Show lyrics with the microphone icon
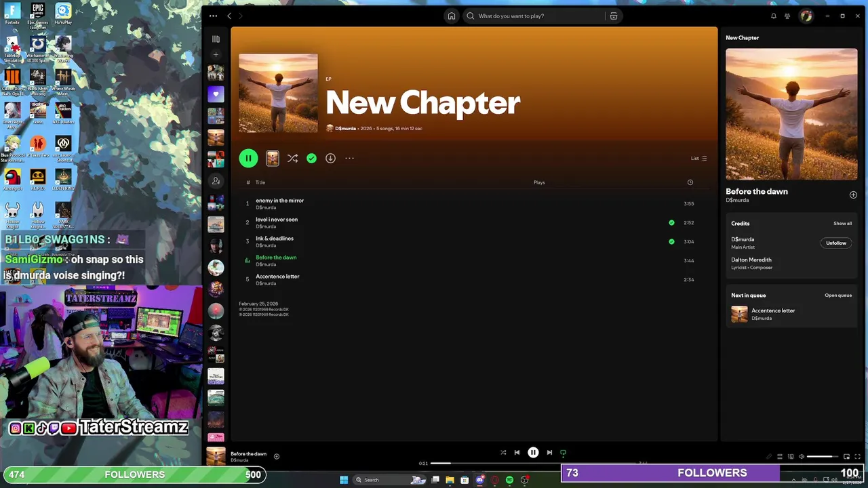The width and height of the screenshot is (868, 488). pyautogui.click(x=769, y=456)
